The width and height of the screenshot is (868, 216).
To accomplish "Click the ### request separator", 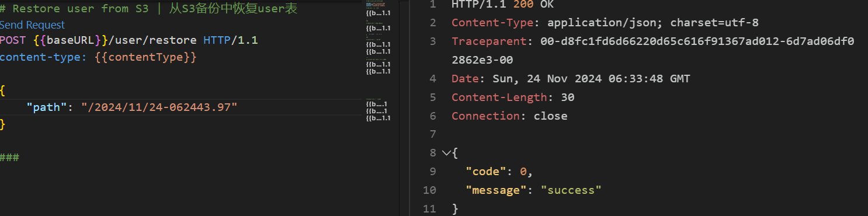I will coord(10,158).
